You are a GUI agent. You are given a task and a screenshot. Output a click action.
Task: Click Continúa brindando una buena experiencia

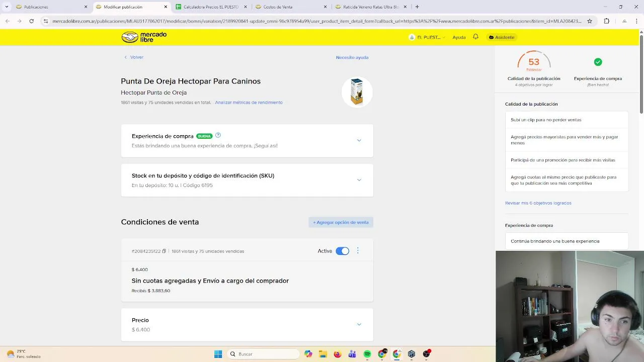567,241
